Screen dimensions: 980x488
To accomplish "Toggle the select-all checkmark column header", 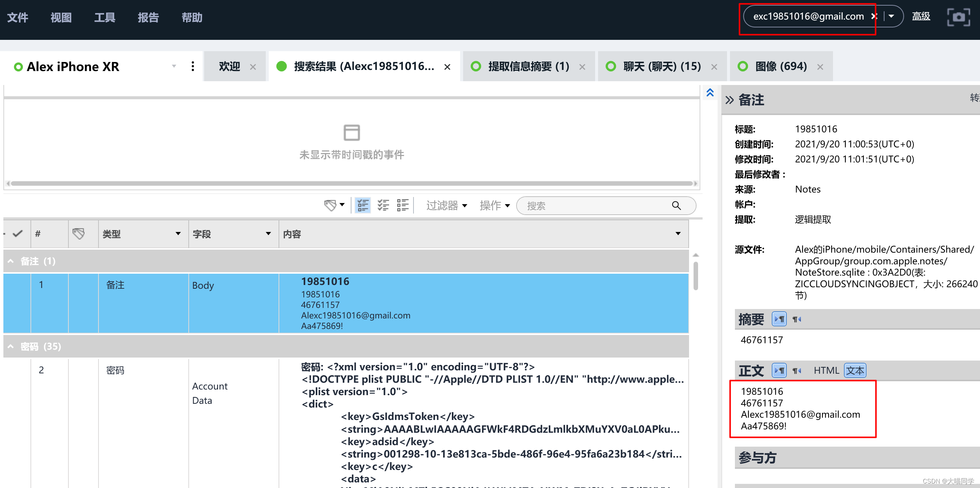I will (18, 233).
